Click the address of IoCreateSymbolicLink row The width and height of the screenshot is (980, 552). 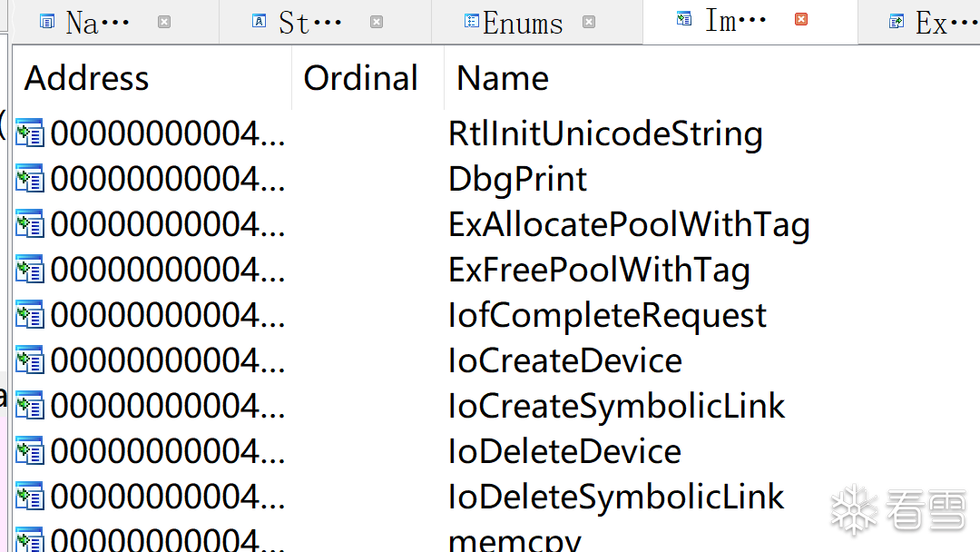click(x=168, y=407)
